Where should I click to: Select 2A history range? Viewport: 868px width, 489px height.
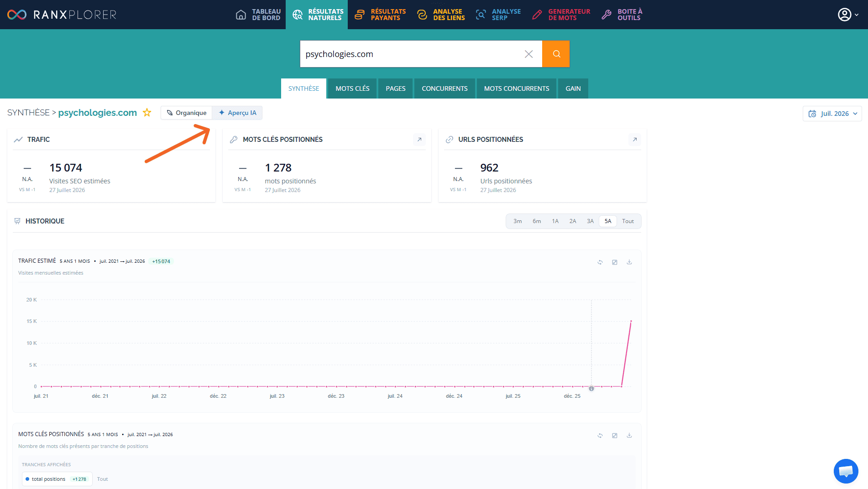pos(573,221)
